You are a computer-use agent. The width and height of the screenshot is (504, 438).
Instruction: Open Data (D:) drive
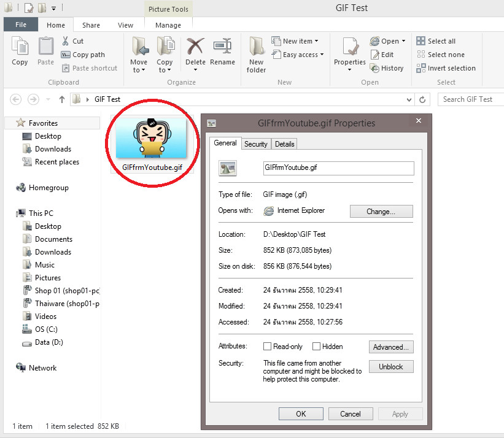click(x=42, y=342)
